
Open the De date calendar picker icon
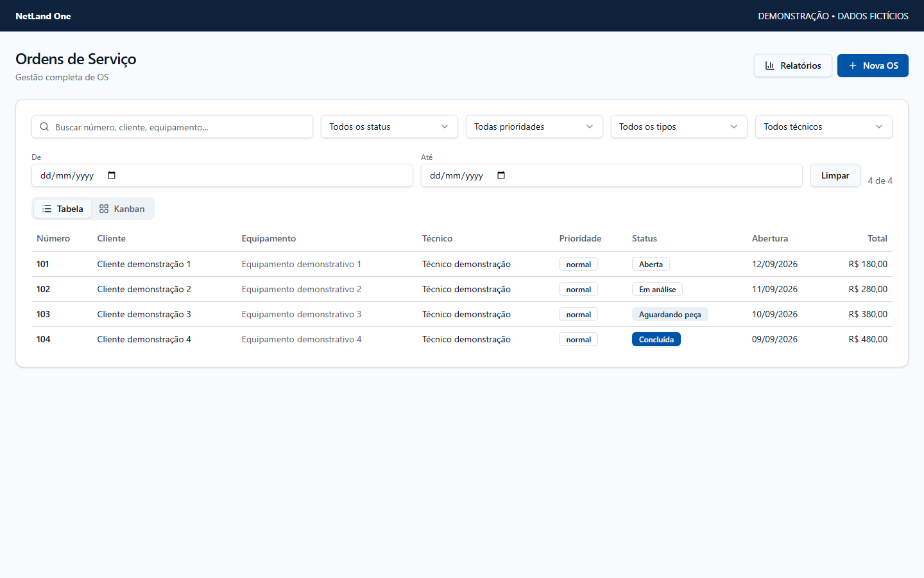point(112,175)
